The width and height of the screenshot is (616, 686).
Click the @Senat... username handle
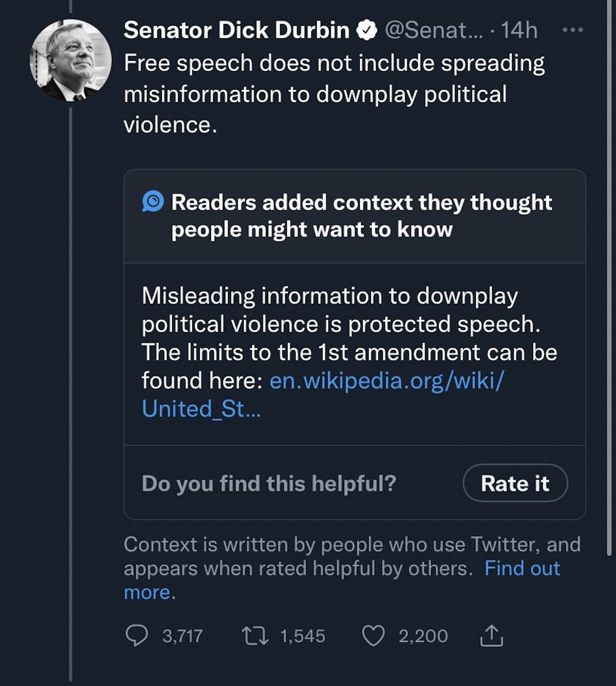(x=434, y=30)
